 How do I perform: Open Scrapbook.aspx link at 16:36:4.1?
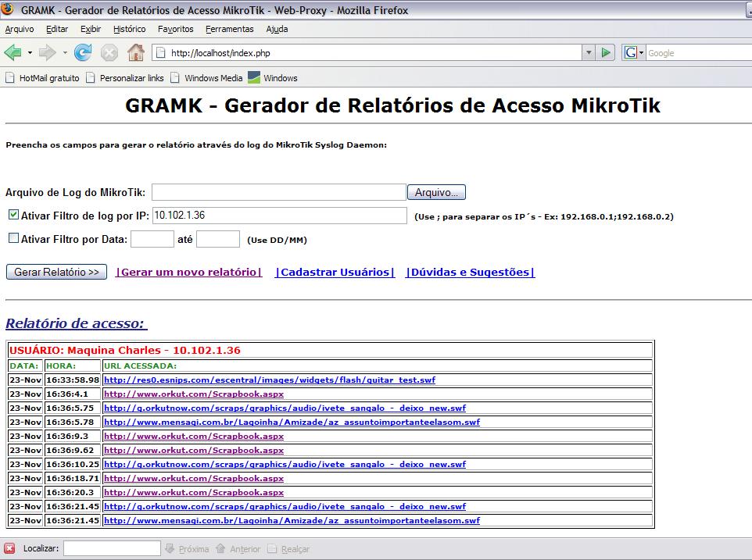[x=194, y=394]
